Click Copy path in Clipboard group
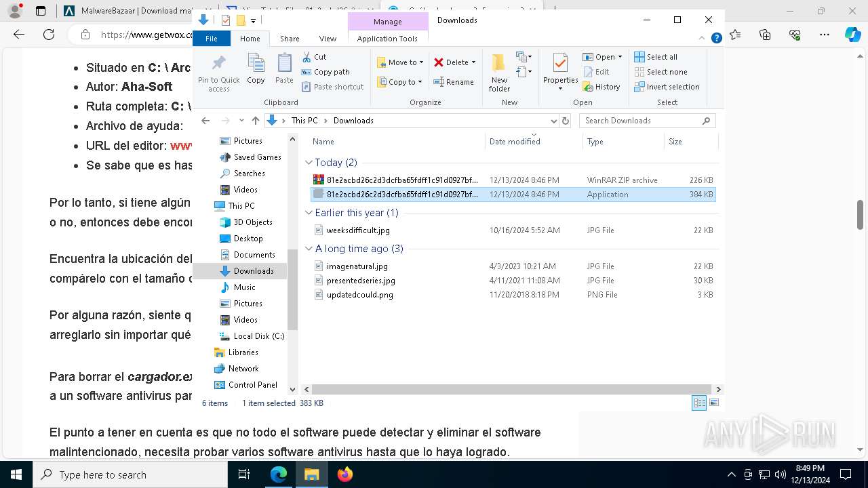This screenshot has width=868, height=488. tap(325, 72)
